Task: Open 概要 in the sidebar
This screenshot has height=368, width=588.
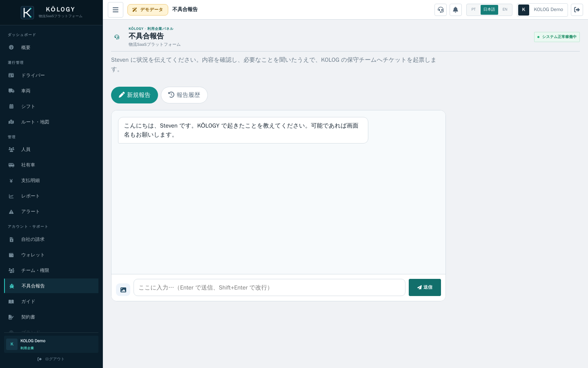Action: coord(51,47)
